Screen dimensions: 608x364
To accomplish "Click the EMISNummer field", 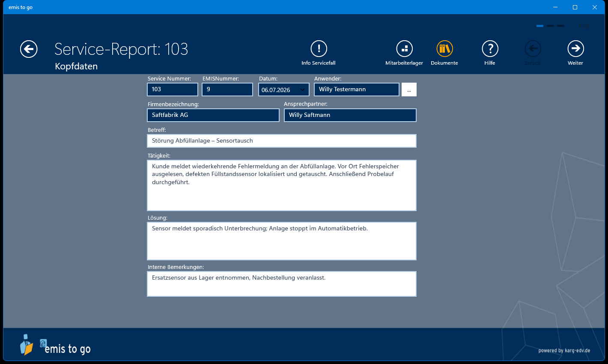I will 227,90.
